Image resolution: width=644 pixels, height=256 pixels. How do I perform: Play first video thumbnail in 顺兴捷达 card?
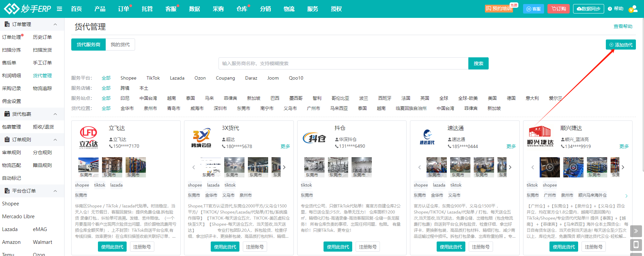[550, 167]
